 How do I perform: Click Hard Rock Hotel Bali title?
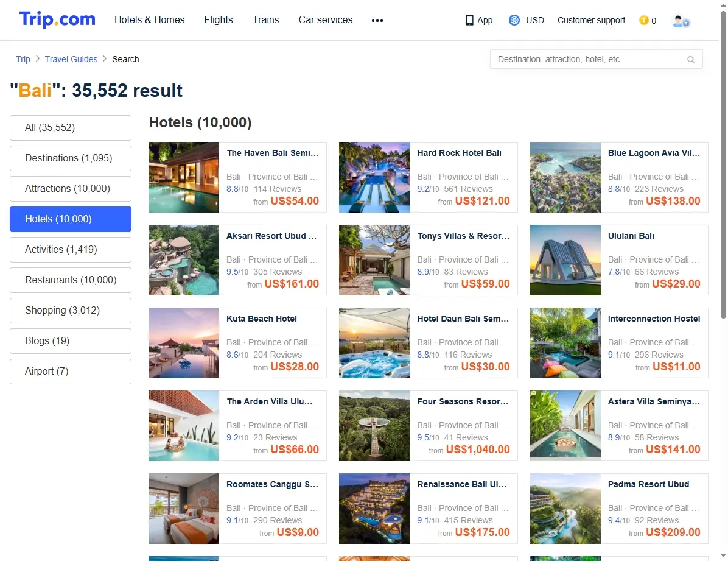click(459, 153)
